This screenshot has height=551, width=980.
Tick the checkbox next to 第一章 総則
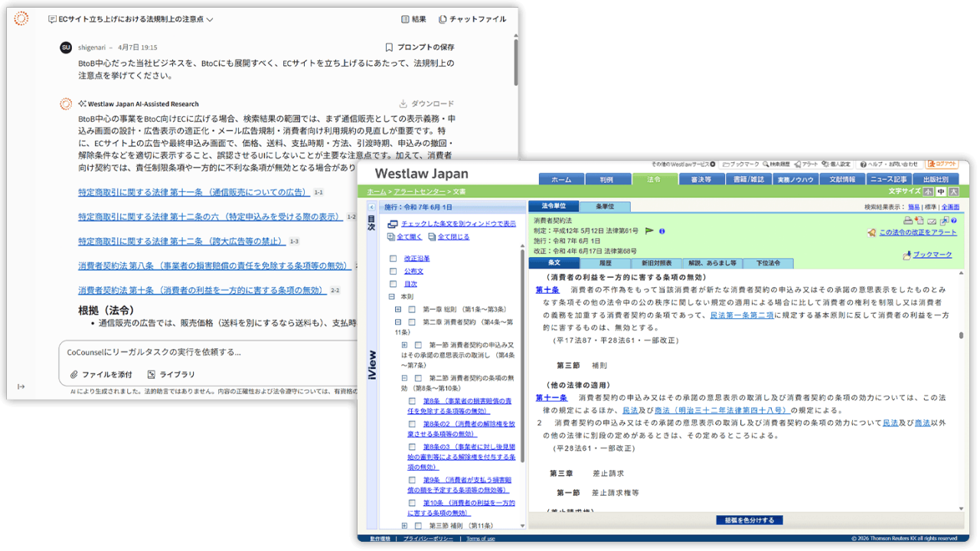(x=411, y=310)
